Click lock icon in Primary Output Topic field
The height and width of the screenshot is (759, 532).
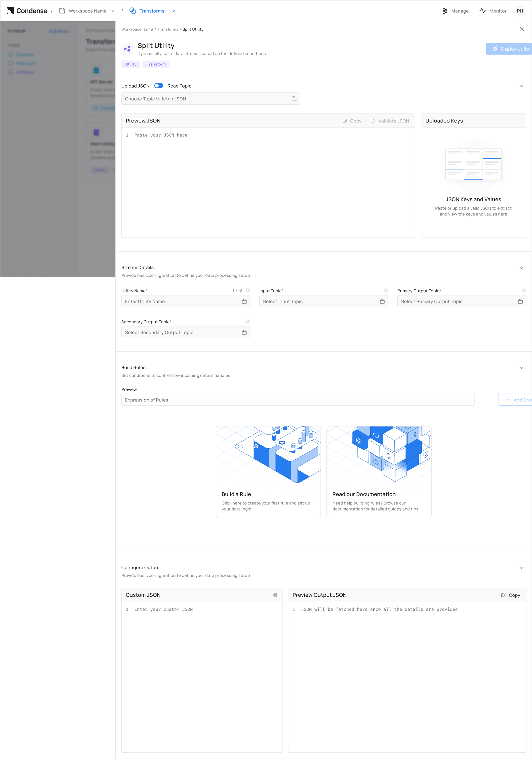(x=520, y=301)
